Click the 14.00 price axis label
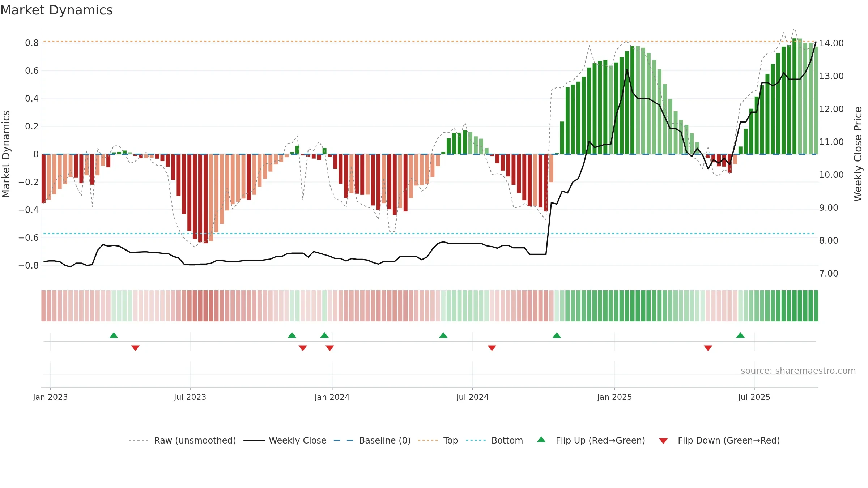 831,43
